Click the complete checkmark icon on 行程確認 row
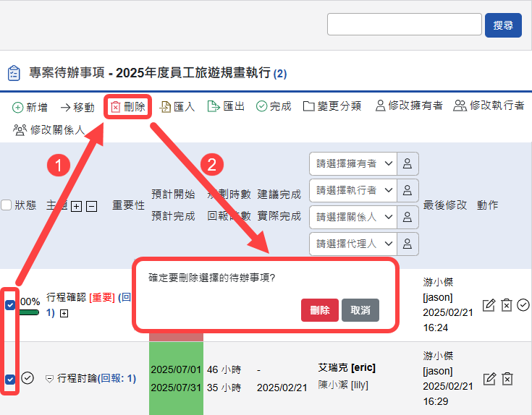The height and width of the screenshot is (415, 532). (523, 305)
